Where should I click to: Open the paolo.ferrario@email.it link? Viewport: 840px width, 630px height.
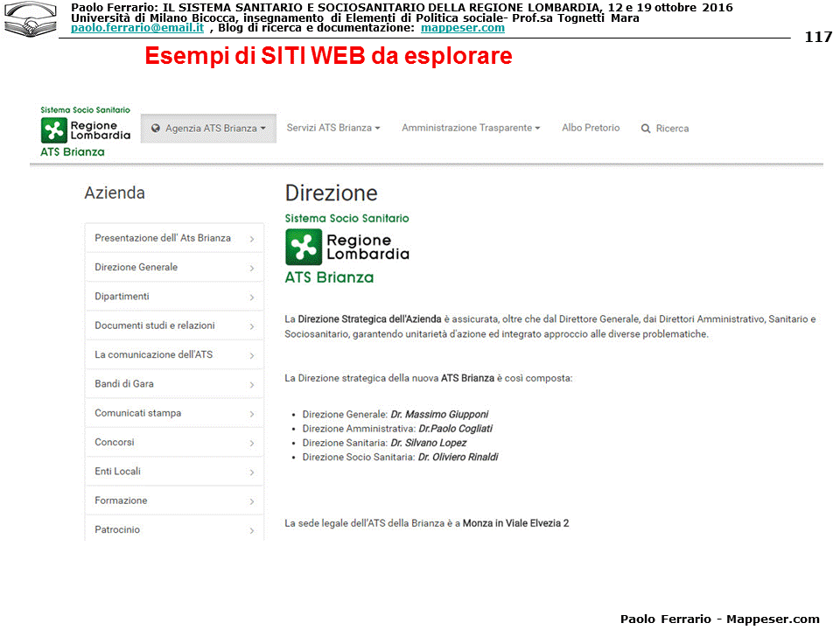136,28
